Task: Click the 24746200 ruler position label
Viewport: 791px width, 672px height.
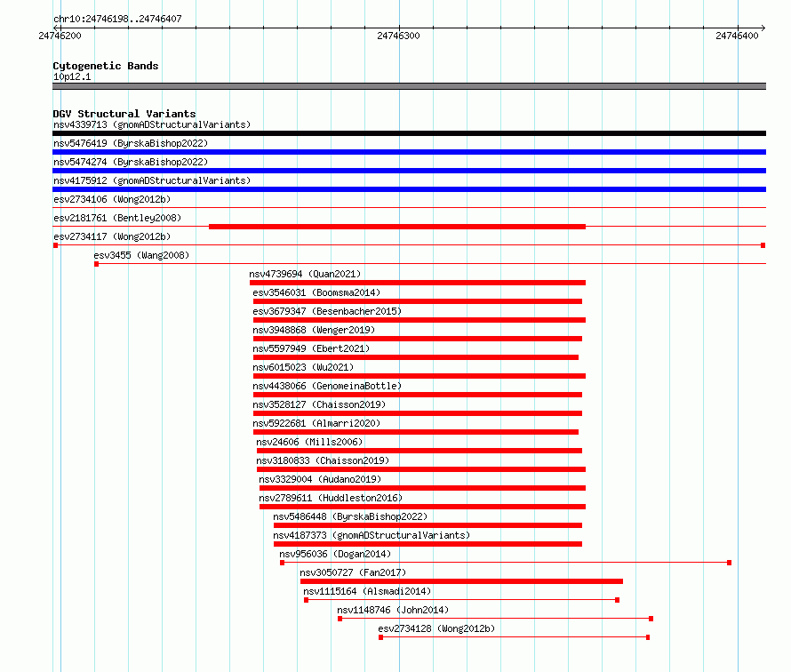Action: coord(60,36)
